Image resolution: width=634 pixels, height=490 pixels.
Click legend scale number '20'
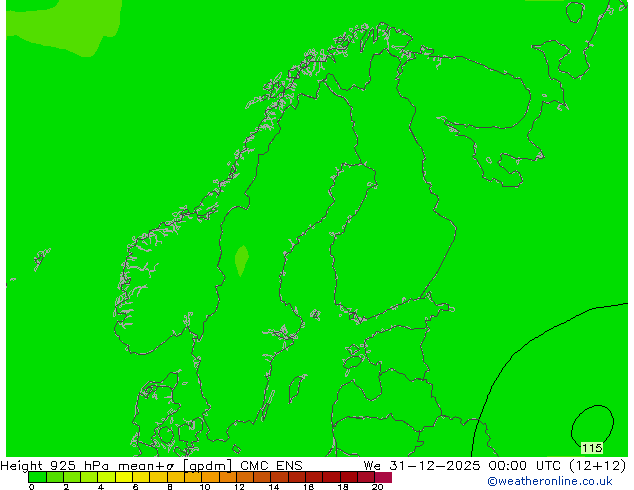pos(377,487)
